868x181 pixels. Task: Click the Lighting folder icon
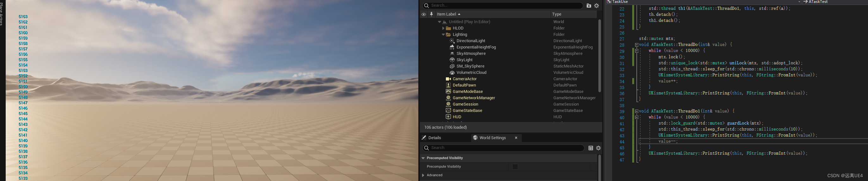[448, 35]
